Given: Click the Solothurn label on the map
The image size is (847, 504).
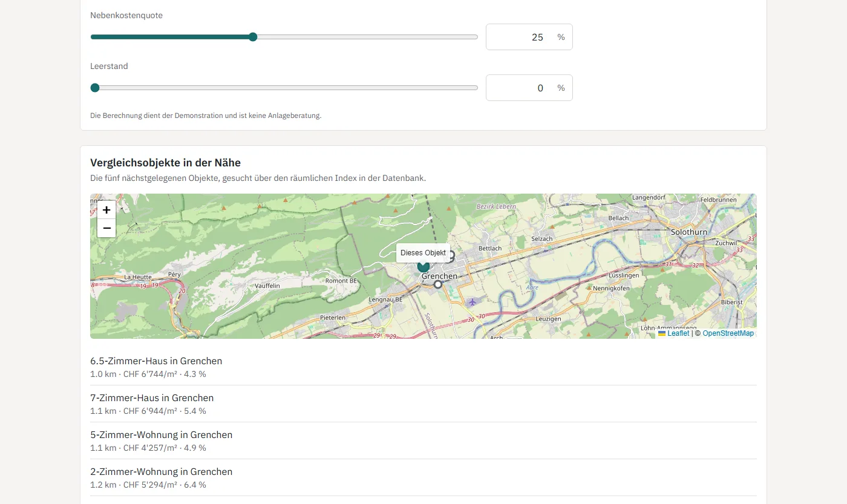Looking at the screenshot, I should 688,232.
